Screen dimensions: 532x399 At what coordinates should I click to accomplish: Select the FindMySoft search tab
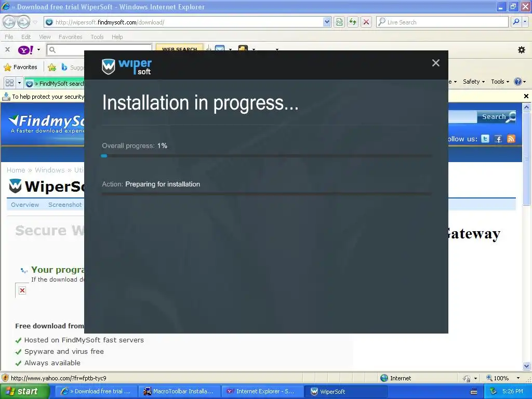(x=54, y=83)
